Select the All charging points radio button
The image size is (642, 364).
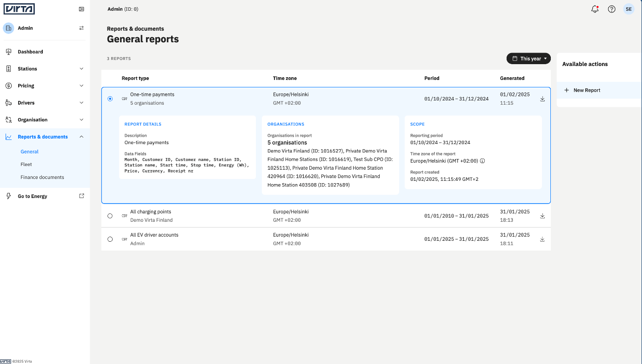coord(110,216)
